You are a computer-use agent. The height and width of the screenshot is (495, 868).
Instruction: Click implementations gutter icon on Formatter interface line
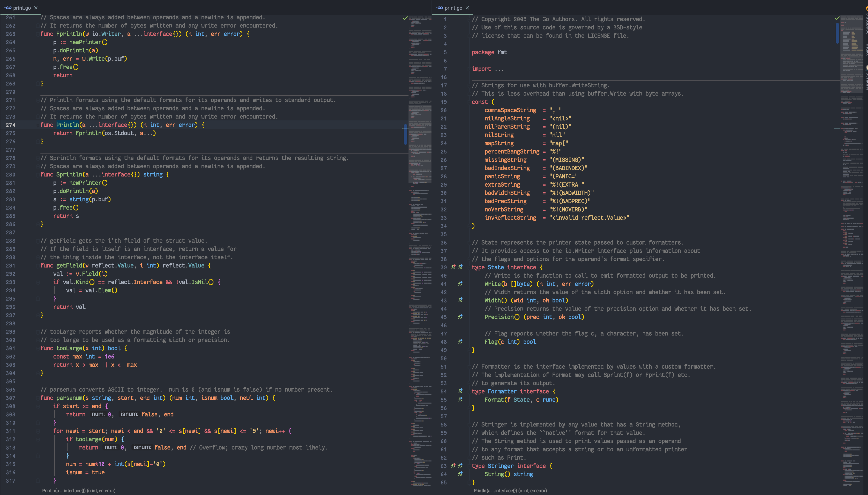pyautogui.click(x=460, y=391)
